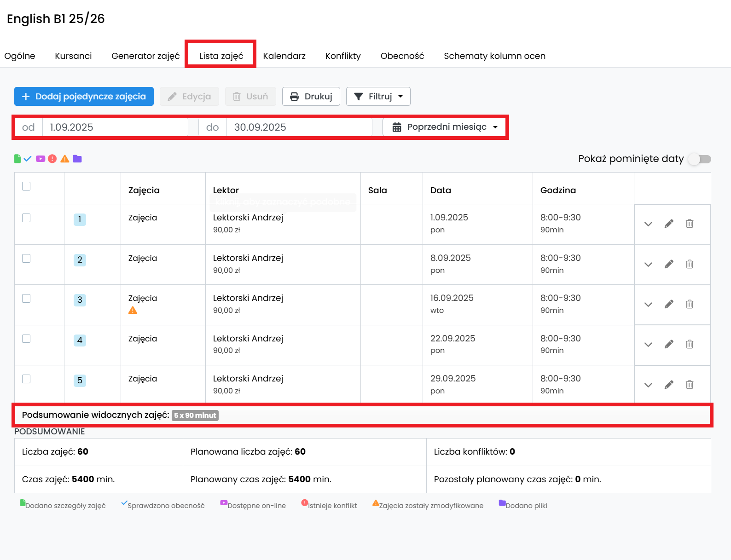The image size is (731, 560).
Task: Check the select-all checkbox in table header
Action: click(26, 186)
